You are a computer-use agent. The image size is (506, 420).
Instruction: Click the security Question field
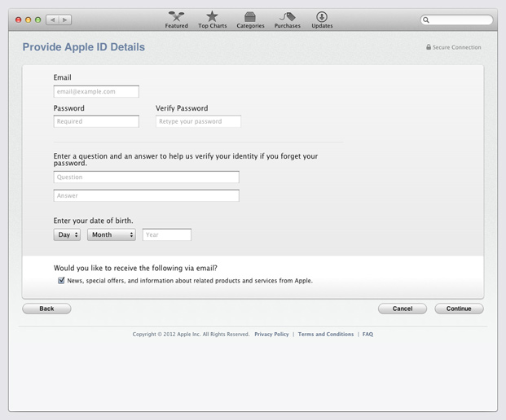146,177
